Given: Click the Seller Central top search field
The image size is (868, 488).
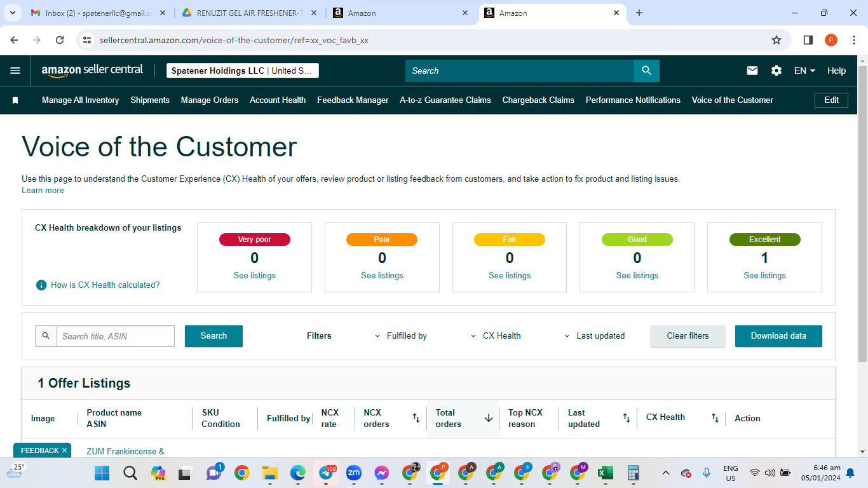Looking at the screenshot, I should click(520, 71).
